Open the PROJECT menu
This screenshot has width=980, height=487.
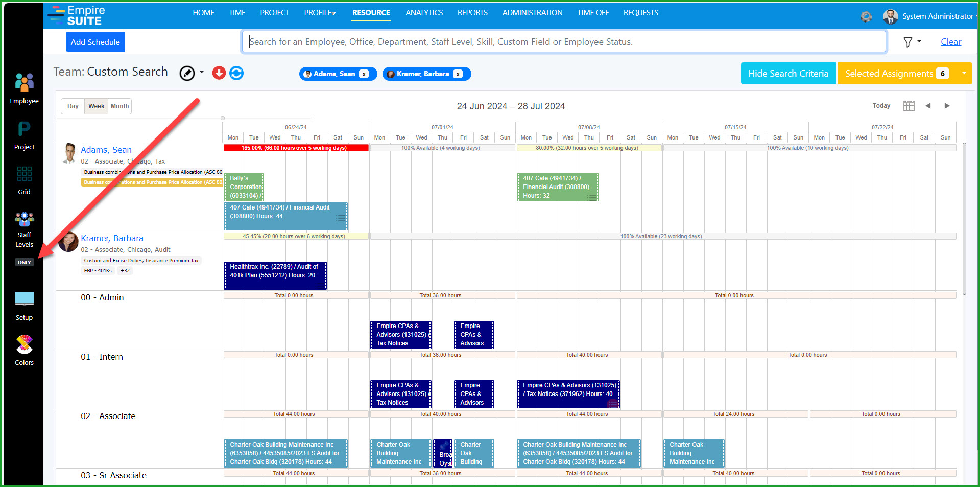[275, 13]
